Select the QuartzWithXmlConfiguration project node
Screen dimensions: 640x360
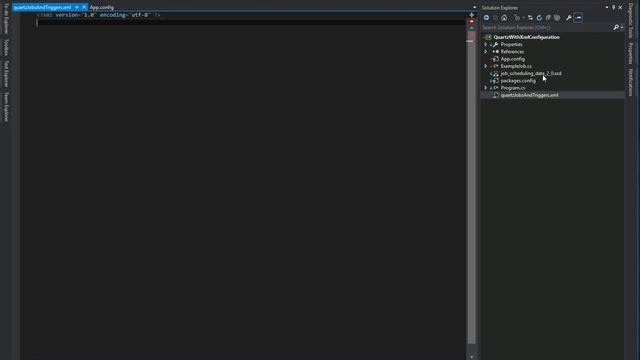click(526, 37)
